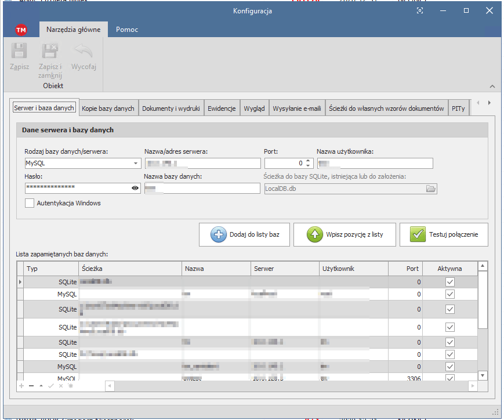Switch to the Kopie bazy danych tab

[x=108, y=108]
